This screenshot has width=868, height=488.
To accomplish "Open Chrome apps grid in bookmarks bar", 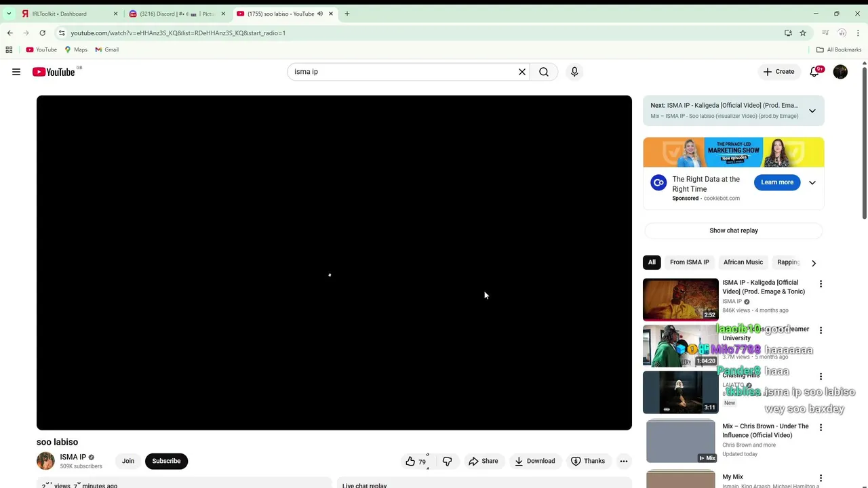I will coord(9,49).
